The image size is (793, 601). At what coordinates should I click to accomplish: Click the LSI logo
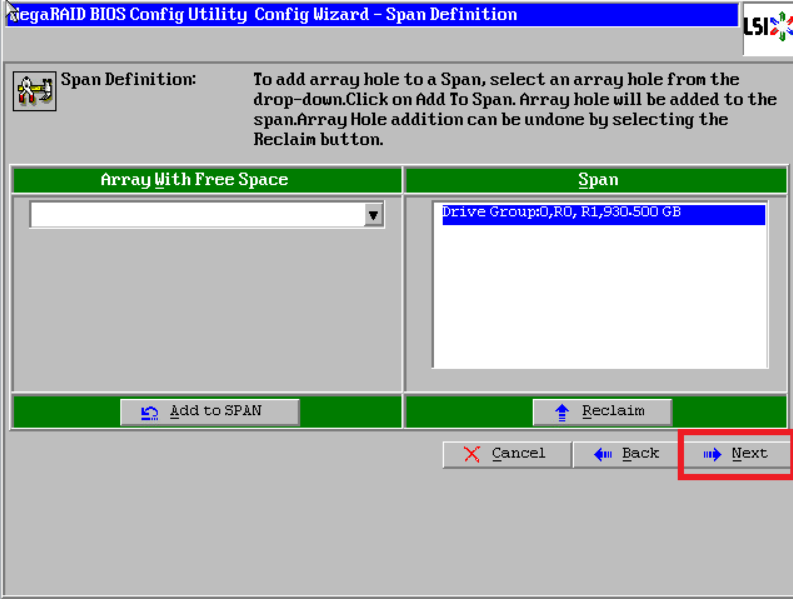[768, 27]
